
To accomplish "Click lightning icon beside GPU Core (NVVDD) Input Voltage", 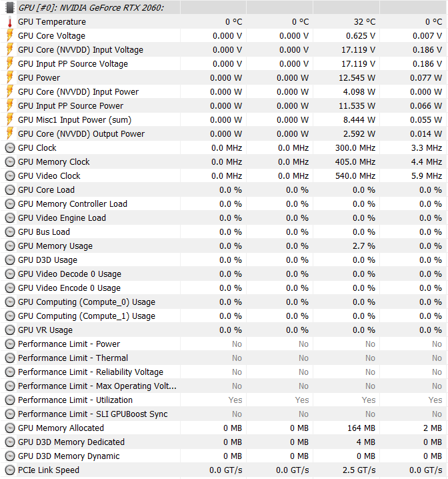I will coord(10,50).
